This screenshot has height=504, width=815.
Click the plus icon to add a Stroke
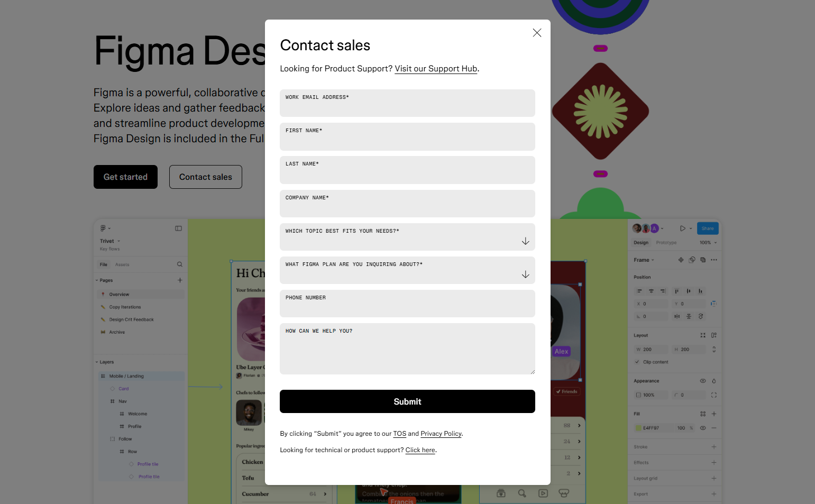tap(715, 446)
